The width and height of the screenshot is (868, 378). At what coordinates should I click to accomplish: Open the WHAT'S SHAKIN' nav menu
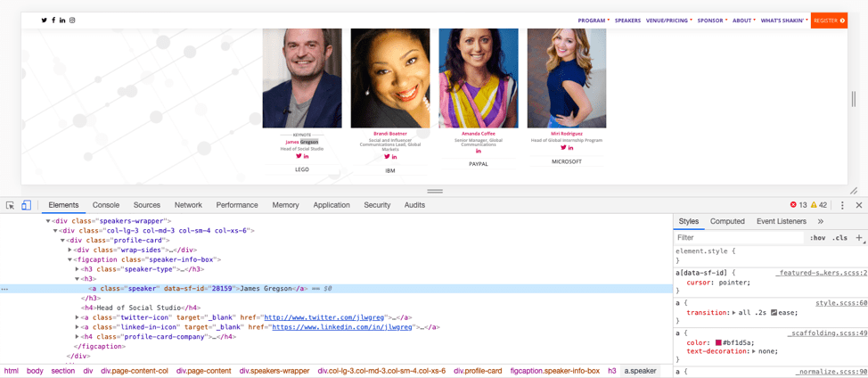[x=784, y=21]
